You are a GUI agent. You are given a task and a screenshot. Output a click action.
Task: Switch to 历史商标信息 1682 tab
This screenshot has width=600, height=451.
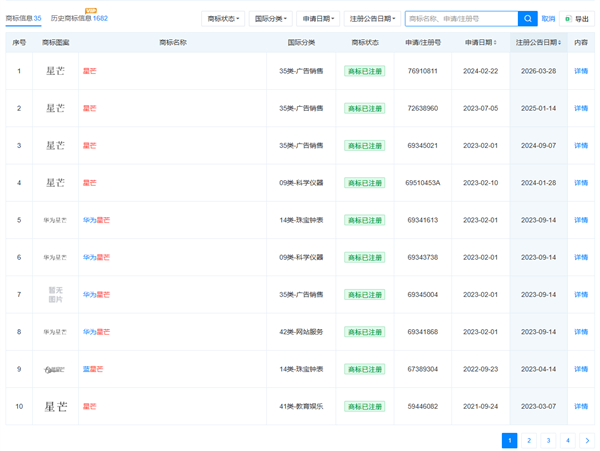79,18
